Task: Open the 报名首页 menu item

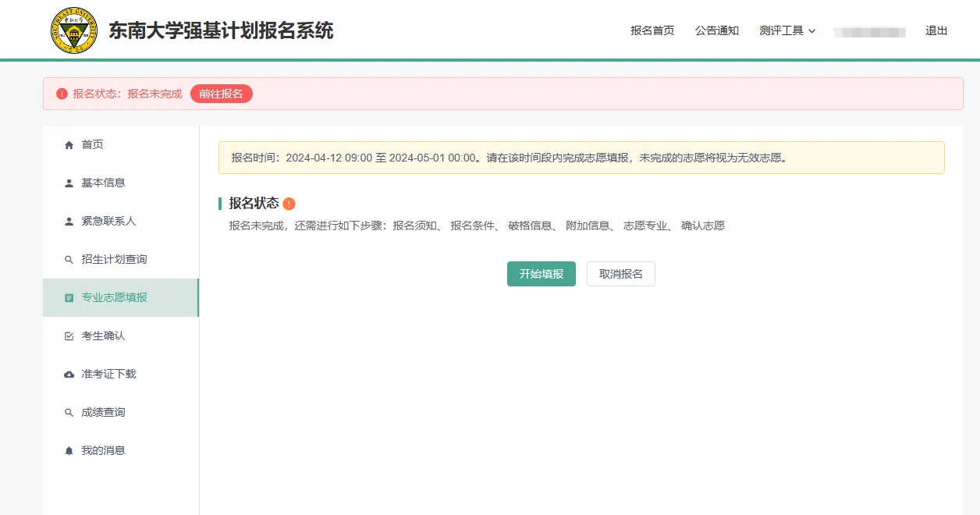Action: pyautogui.click(x=652, y=31)
